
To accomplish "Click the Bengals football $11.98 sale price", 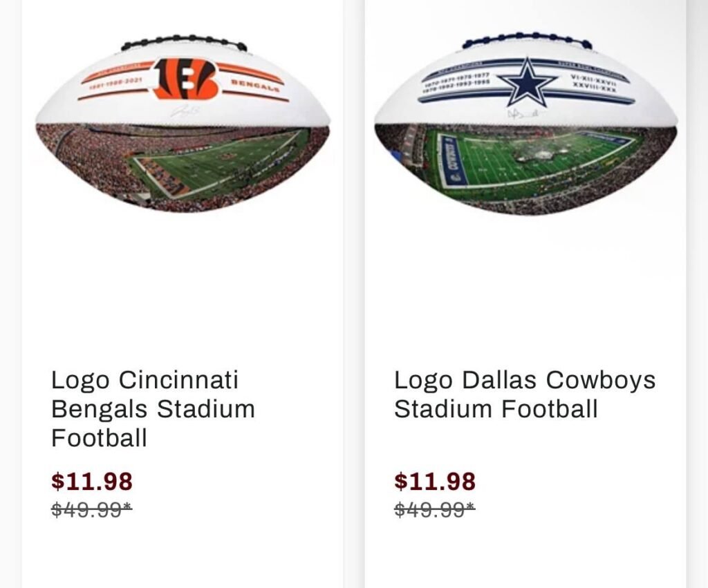I will [x=92, y=481].
